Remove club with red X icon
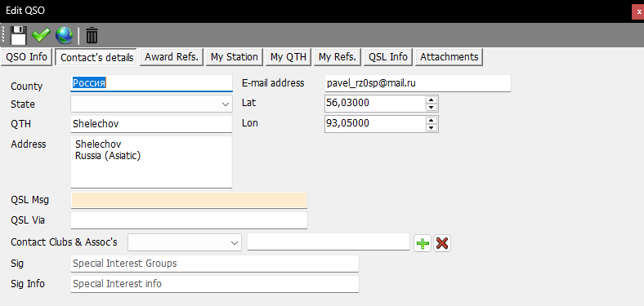Screen dimensions: 644x306 (442, 244)
